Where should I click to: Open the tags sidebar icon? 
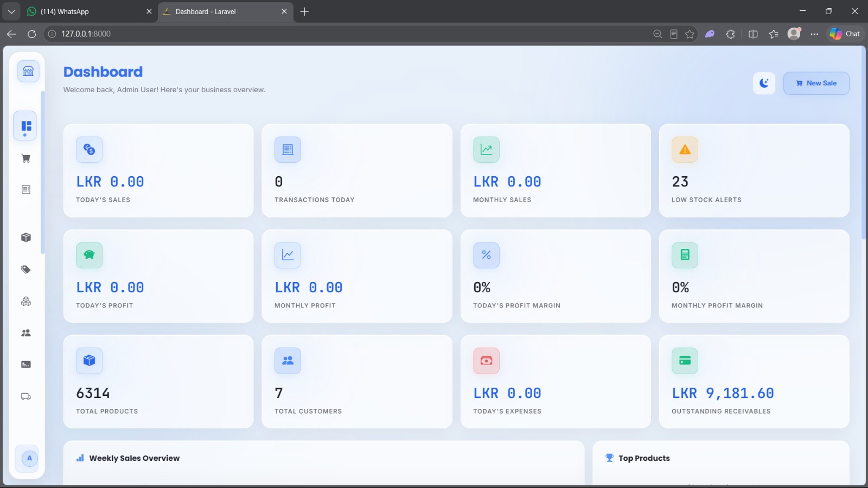[x=25, y=269]
